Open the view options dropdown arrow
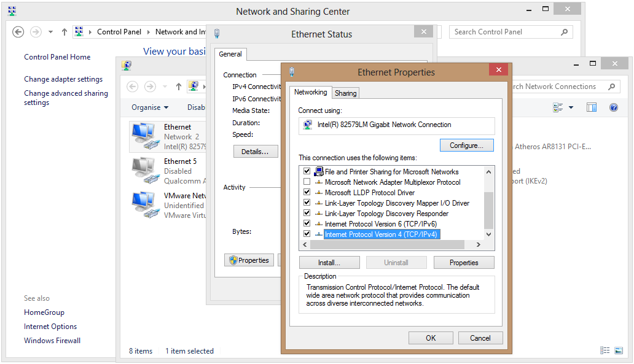The width and height of the screenshot is (634, 364). pos(571,107)
